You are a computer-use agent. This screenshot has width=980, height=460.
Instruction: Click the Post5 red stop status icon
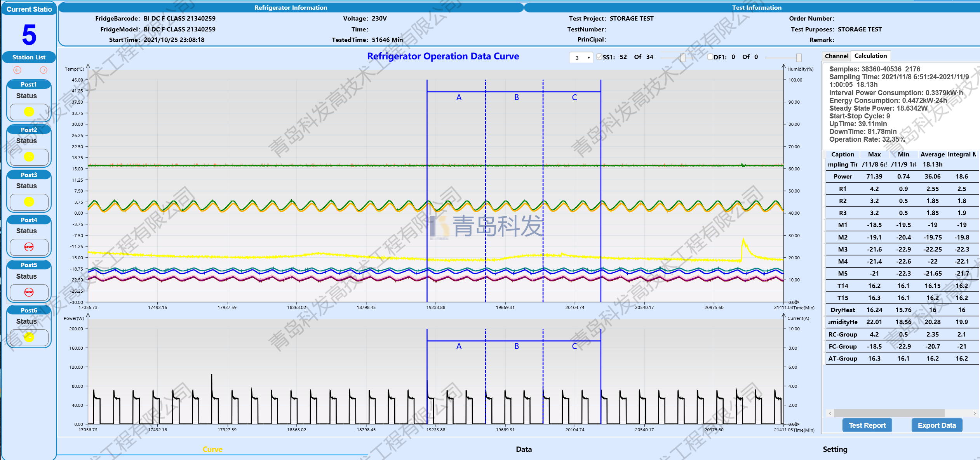29,292
